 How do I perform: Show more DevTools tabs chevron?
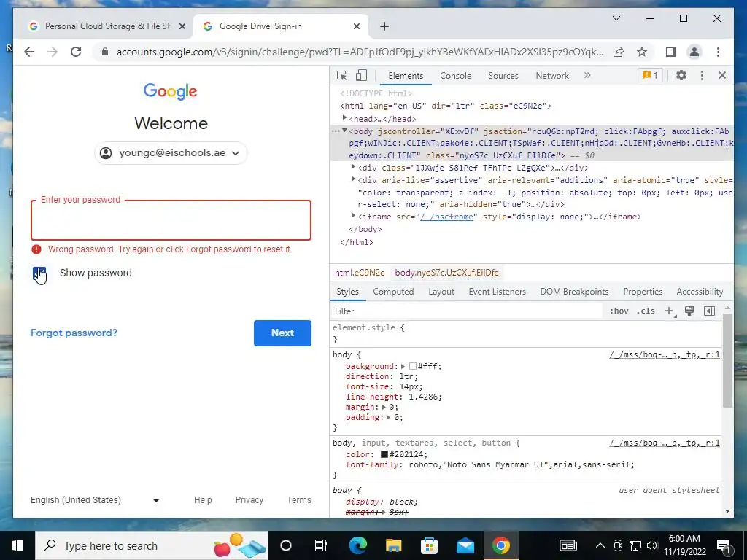tap(587, 75)
